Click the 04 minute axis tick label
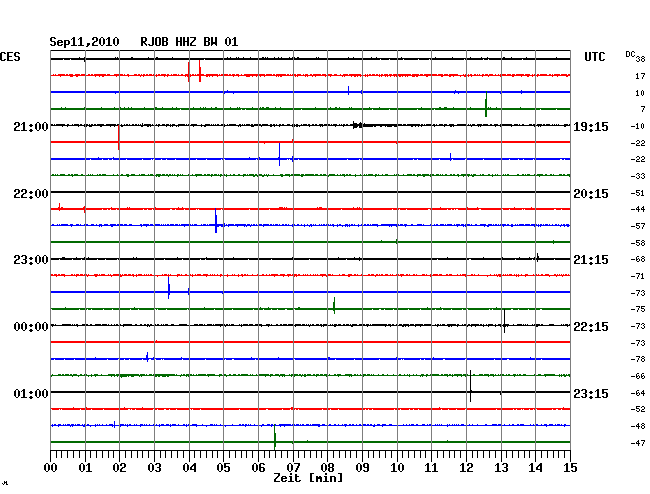650x494 pixels. tap(189, 468)
